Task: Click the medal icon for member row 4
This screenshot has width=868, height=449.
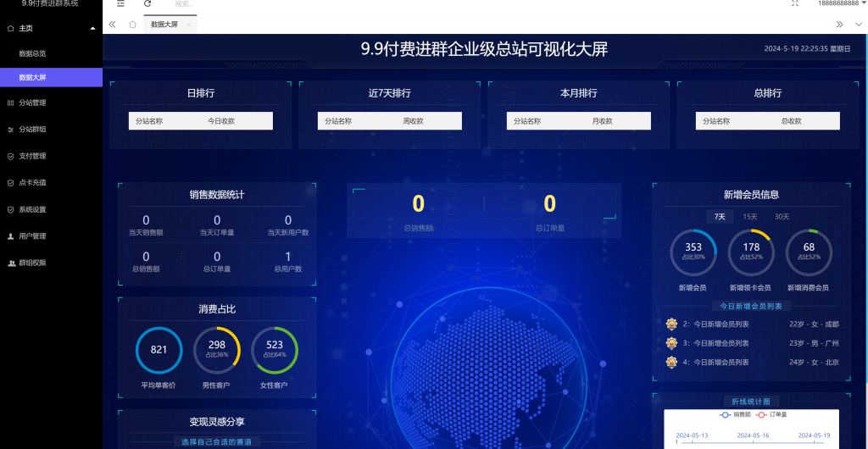Action: (671, 363)
